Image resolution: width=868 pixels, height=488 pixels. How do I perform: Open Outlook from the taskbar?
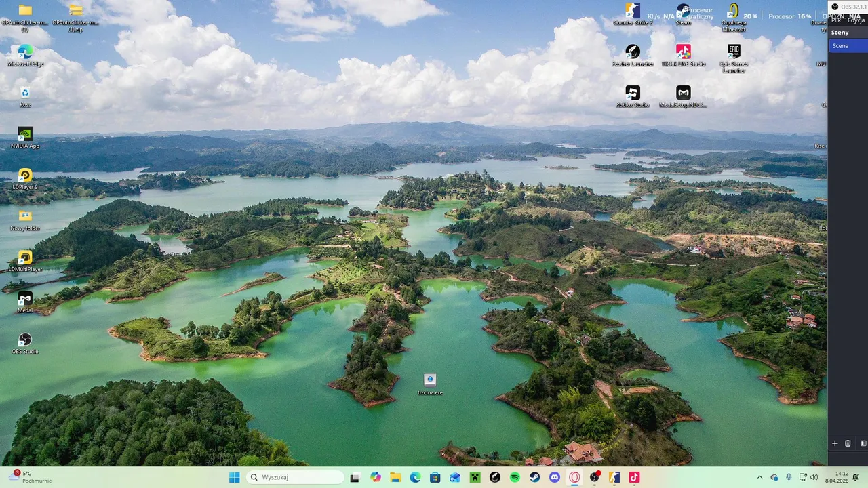point(455,477)
